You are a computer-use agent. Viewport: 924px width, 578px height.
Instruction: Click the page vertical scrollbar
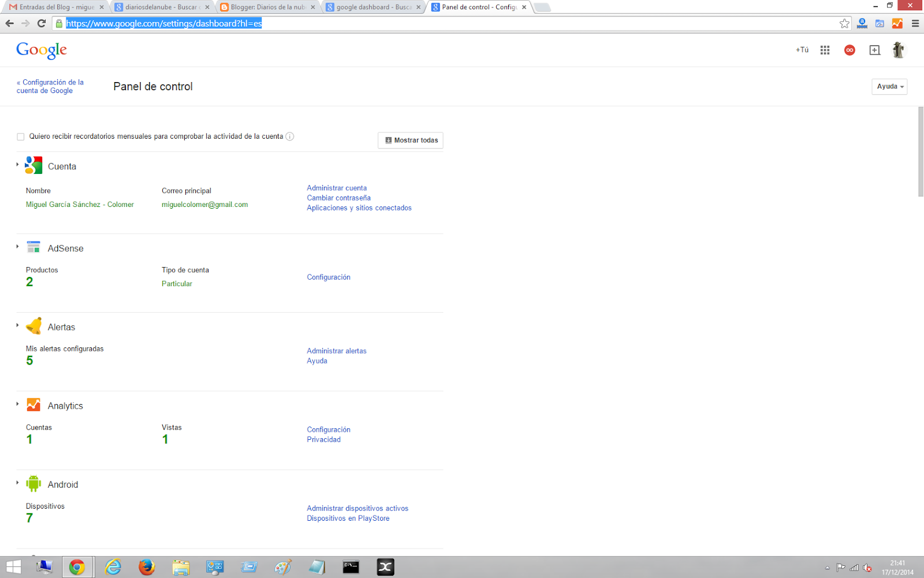(921, 152)
